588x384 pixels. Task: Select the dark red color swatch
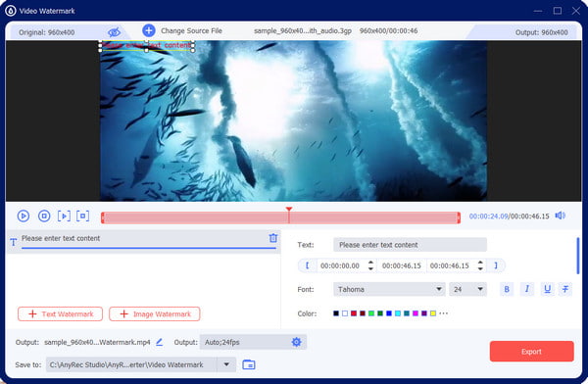click(x=363, y=313)
